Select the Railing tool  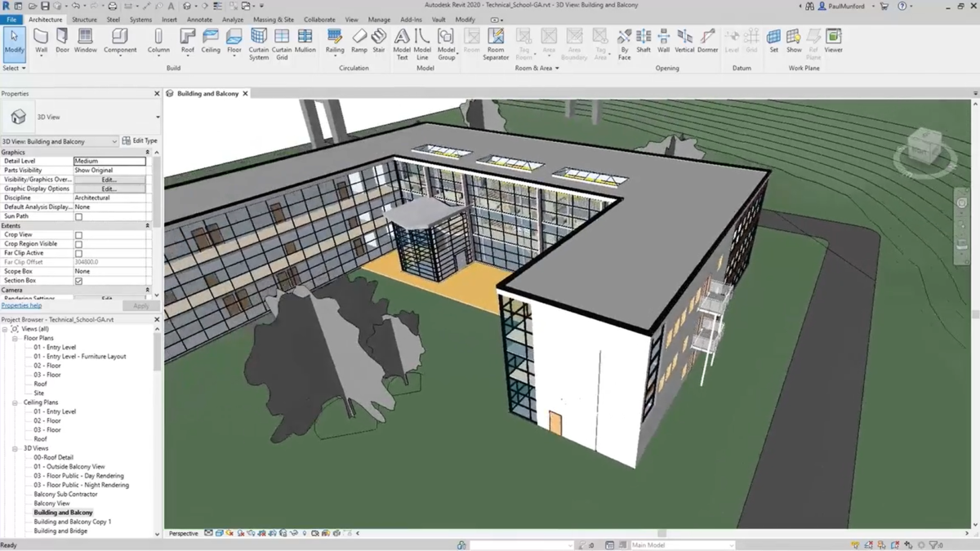tap(335, 41)
